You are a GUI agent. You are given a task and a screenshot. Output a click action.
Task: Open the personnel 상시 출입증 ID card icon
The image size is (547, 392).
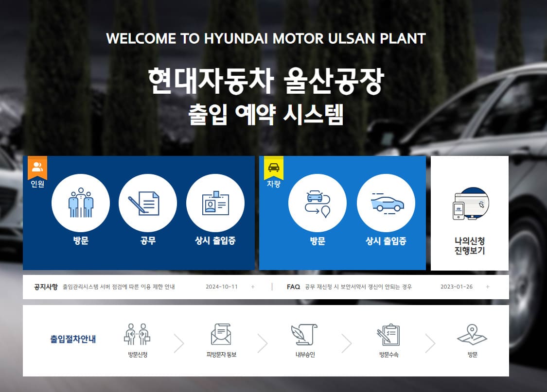tap(215, 202)
